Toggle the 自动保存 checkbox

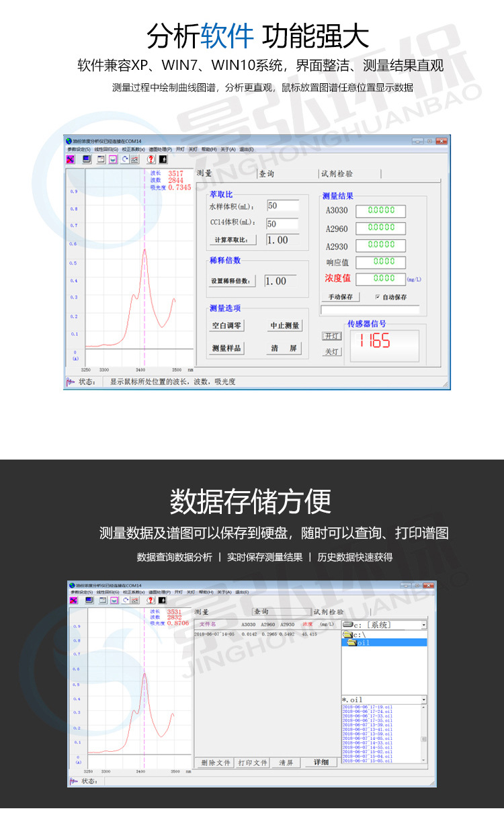point(378,296)
